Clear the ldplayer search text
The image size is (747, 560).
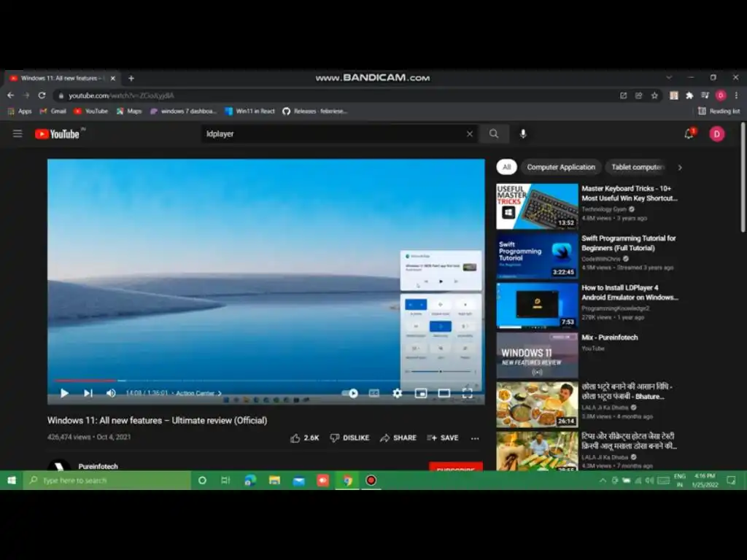[x=469, y=134]
